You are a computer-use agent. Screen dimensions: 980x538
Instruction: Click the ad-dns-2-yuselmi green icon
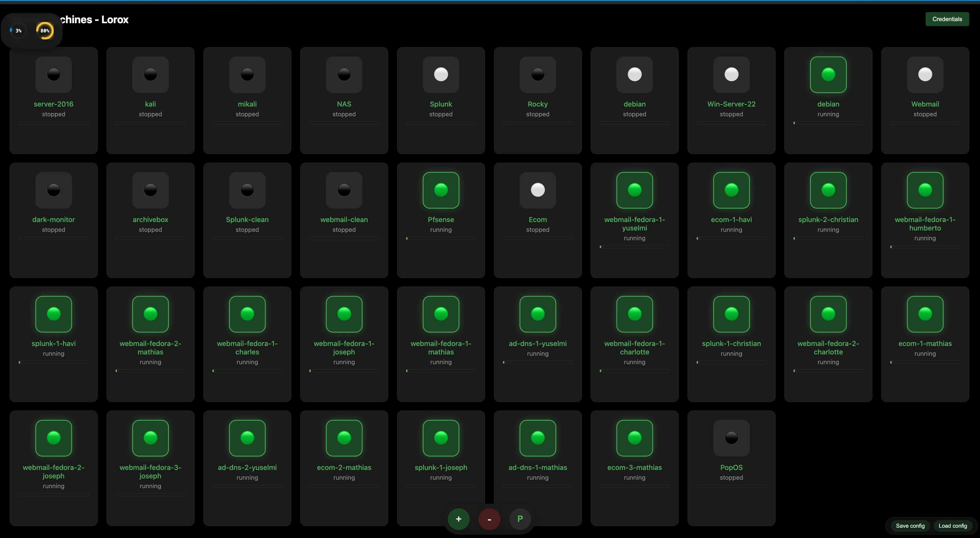[247, 438]
